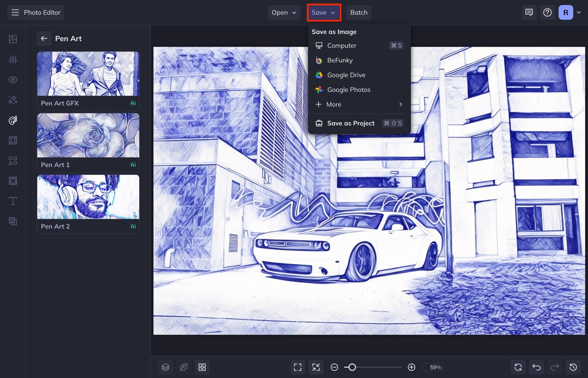
Task: Open the Frames panel icon
Action: click(12, 140)
